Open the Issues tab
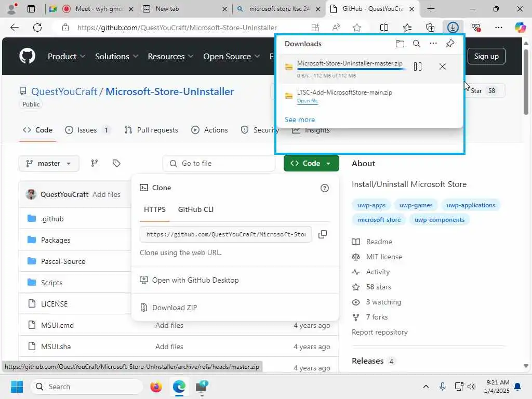The image size is (532, 399). point(87,130)
